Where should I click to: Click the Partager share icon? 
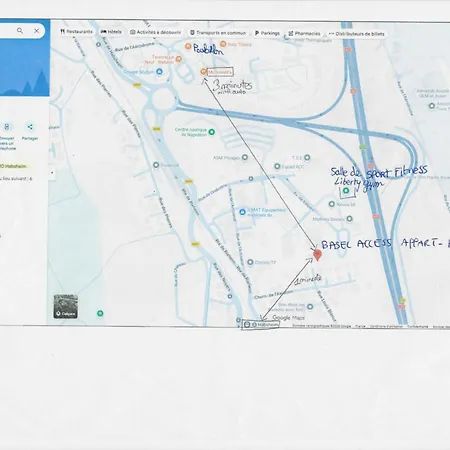click(30, 127)
